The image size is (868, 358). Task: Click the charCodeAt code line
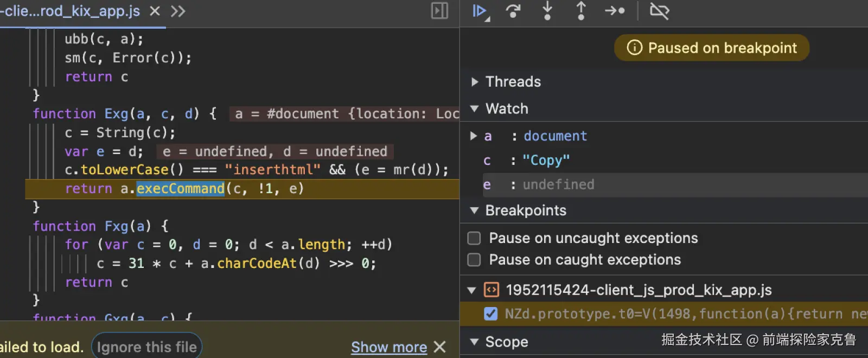coord(236,263)
